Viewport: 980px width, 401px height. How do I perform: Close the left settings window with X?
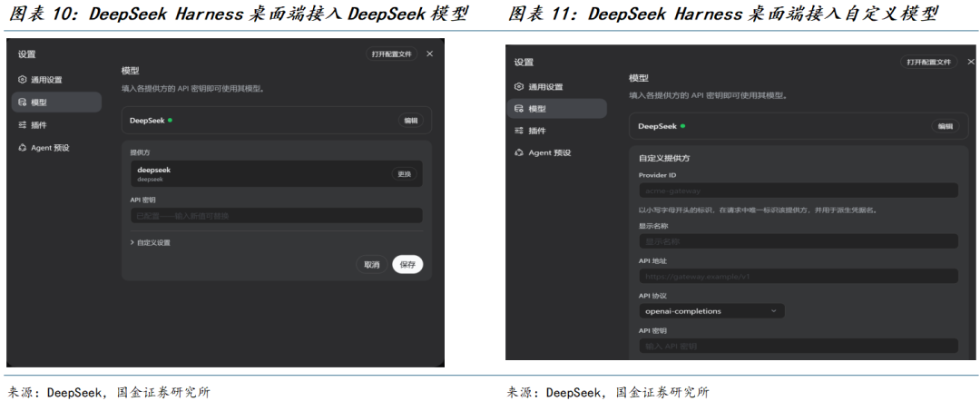click(x=429, y=54)
